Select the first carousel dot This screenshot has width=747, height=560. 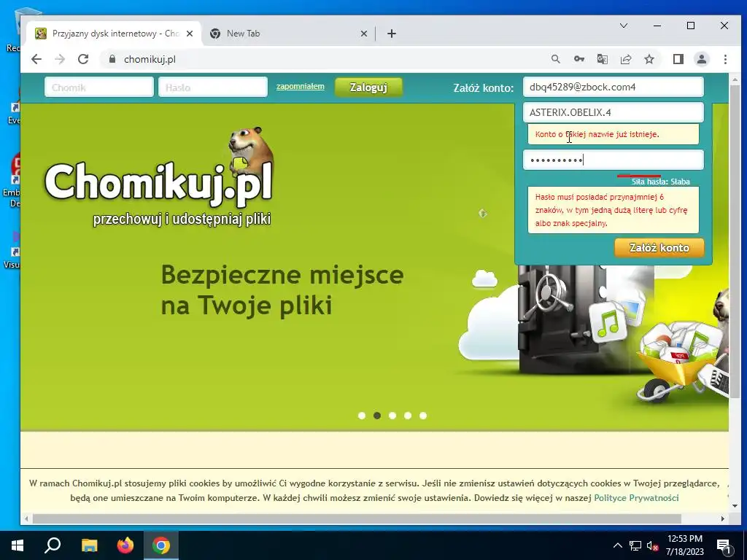(x=362, y=416)
